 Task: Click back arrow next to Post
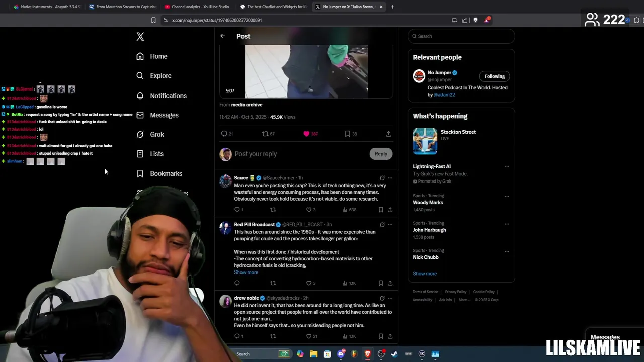coord(222,36)
